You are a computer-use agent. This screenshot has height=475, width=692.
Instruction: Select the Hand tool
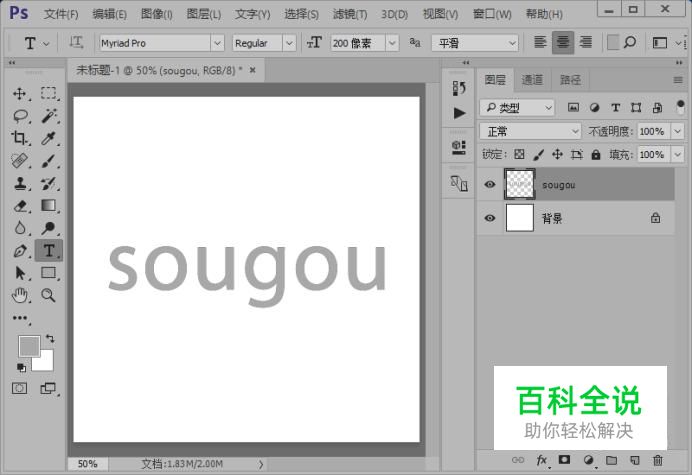coord(19,295)
